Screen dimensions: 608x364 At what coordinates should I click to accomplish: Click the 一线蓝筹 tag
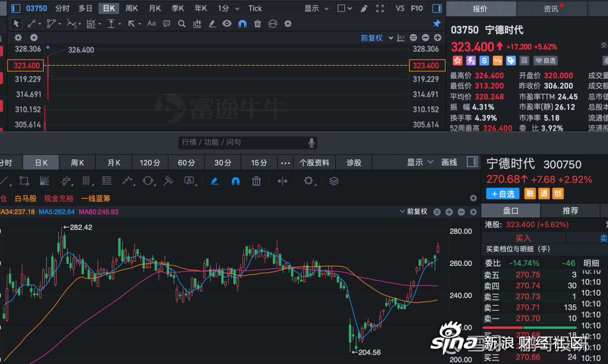pyautogui.click(x=96, y=199)
